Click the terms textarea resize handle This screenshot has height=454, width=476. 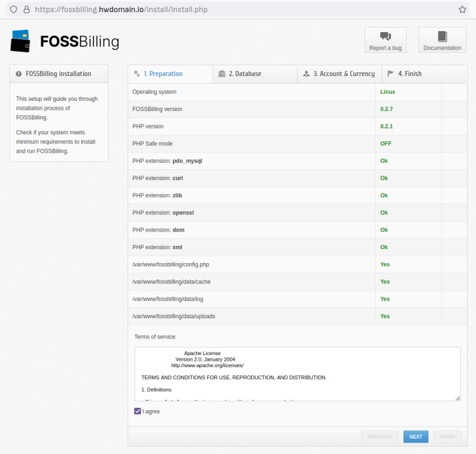pyautogui.click(x=458, y=398)
